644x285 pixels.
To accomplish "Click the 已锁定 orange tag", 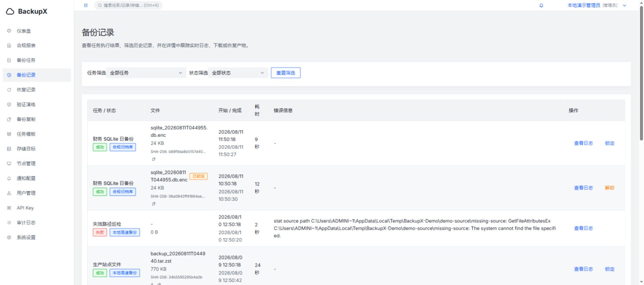I will coord(198,176).
